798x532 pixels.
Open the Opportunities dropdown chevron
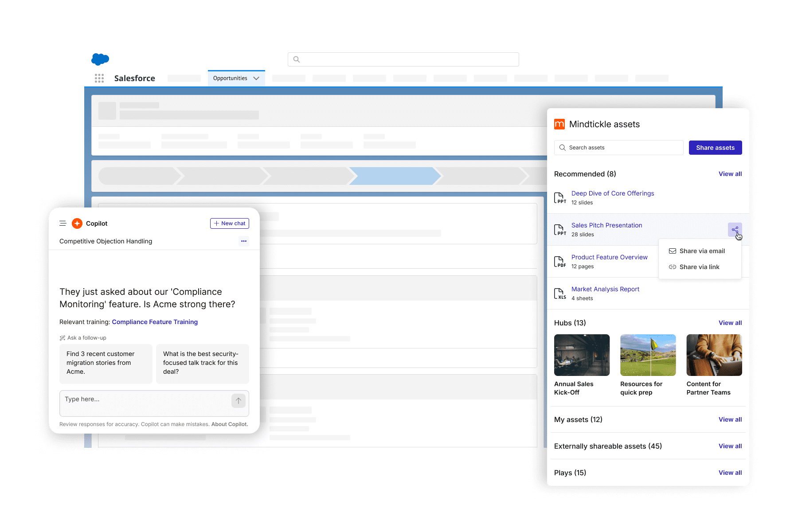click(256, 78)
